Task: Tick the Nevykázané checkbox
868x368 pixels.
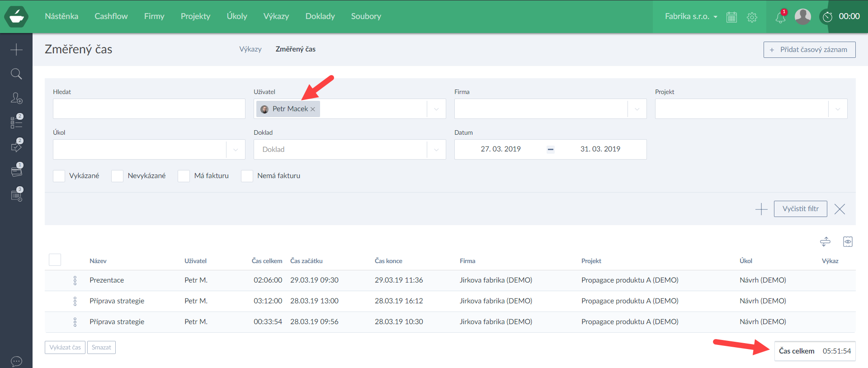Action: click(x=118, y=176)
